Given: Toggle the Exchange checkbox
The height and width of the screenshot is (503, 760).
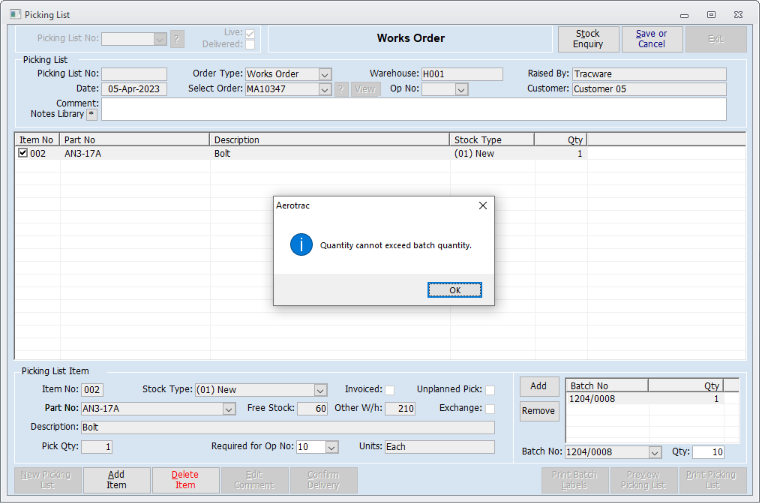Looking at the screenshot, I should tap(490, 409).
